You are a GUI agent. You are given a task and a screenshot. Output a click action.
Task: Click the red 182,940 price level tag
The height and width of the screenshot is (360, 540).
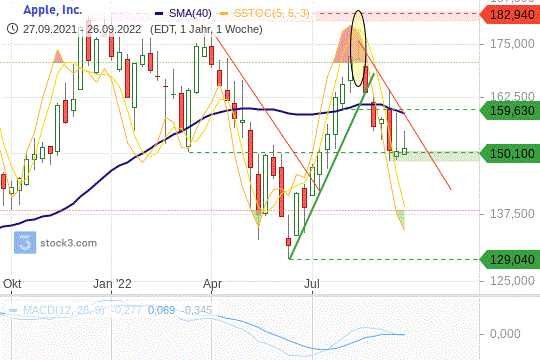click(x=510, y=14)
